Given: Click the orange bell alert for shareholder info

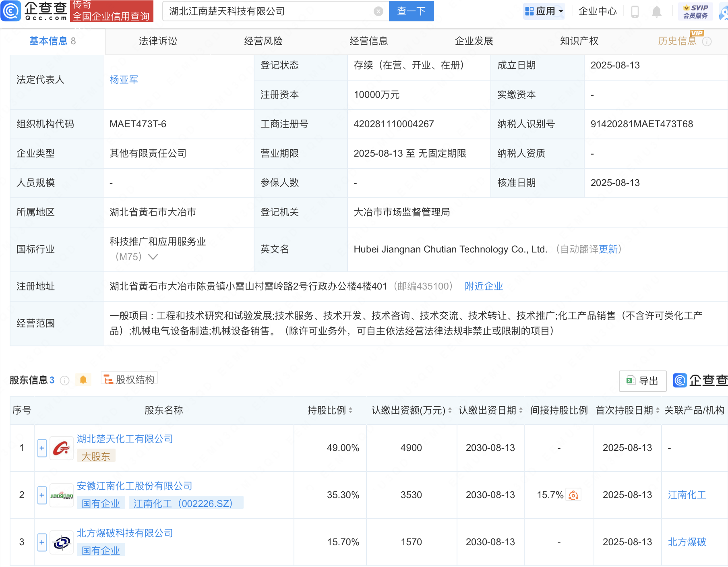Looking at the screenshot, I should [83, 380].
